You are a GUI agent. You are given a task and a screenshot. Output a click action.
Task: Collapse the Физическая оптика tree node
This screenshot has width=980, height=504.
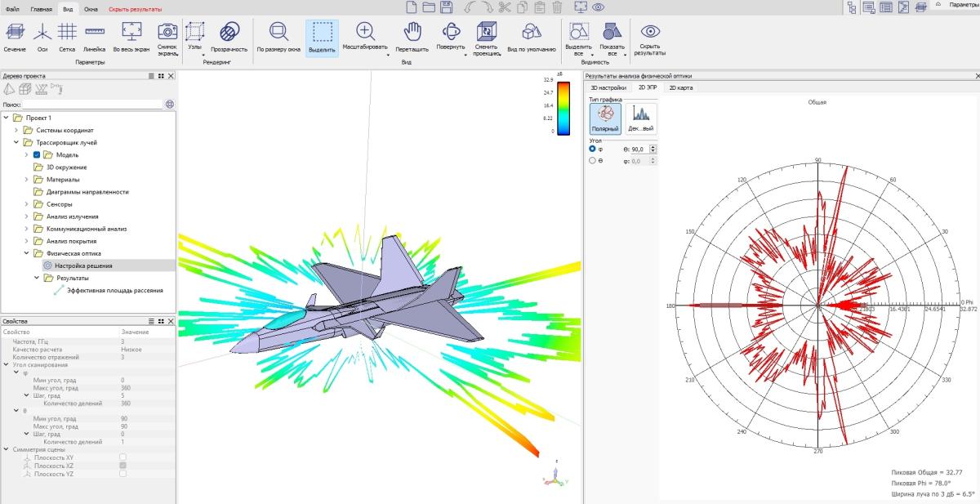point(27,253)
